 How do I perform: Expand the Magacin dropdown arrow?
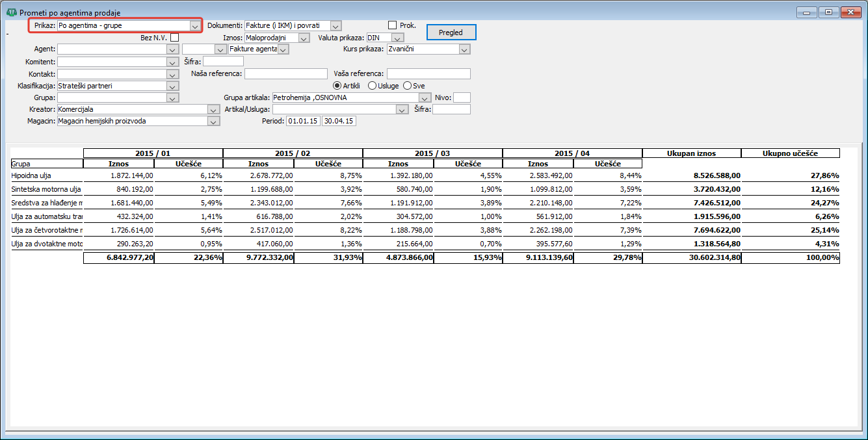point(213,121)
